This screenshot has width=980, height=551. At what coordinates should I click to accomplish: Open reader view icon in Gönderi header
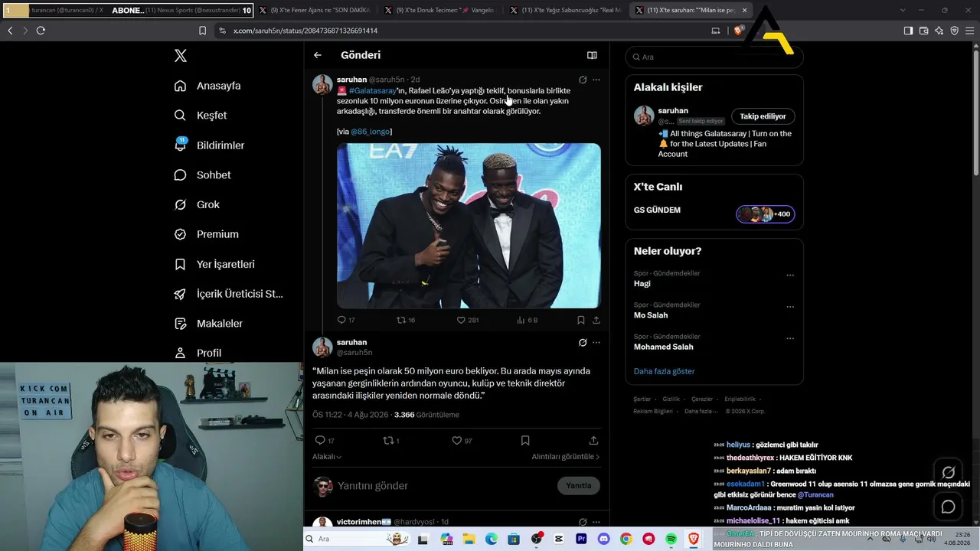pyautogui.click(x=592, y=55)
